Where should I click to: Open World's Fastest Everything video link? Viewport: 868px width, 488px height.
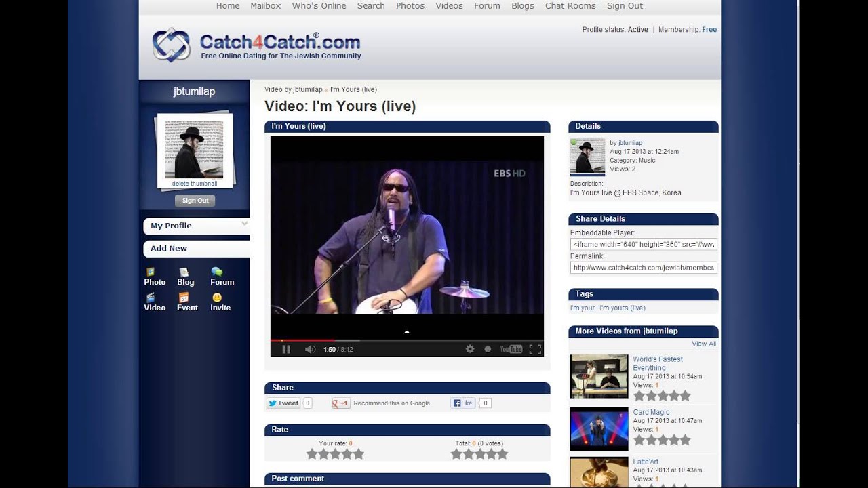coord(658,364)
